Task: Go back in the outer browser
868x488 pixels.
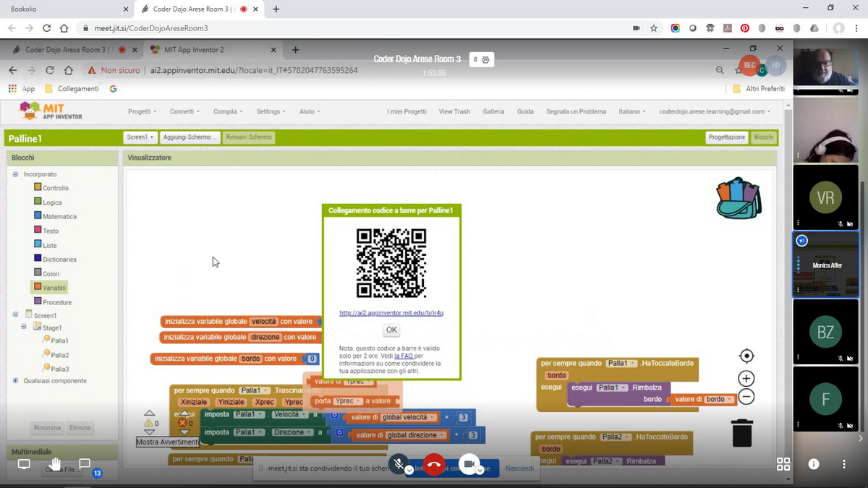Action: 12,28
